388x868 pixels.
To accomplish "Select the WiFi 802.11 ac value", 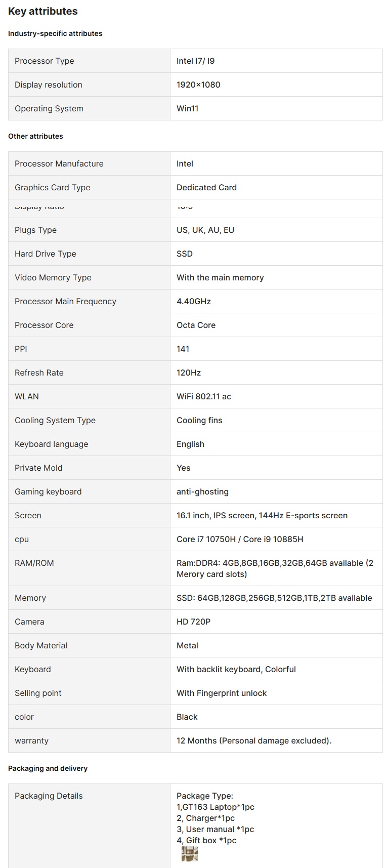I will (204, 396).
